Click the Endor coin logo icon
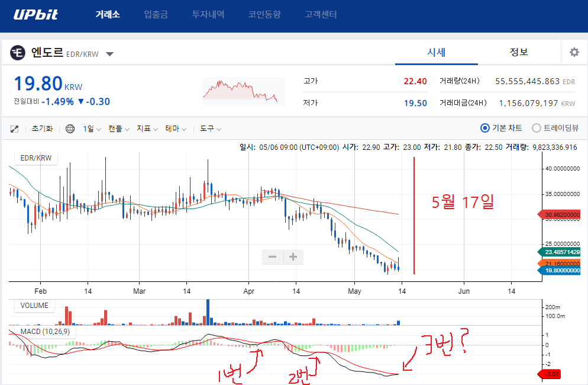The width and height of the screenshot is (588, 385). pos(18,53)
